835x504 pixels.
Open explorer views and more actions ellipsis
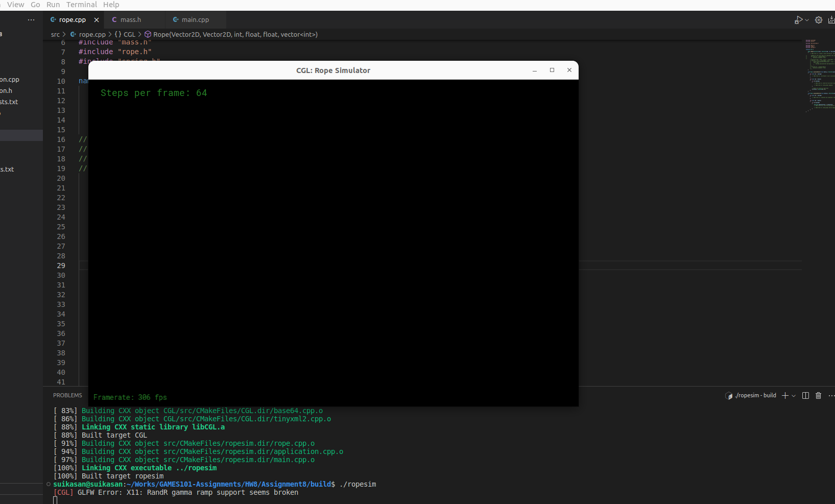[31, 20]
